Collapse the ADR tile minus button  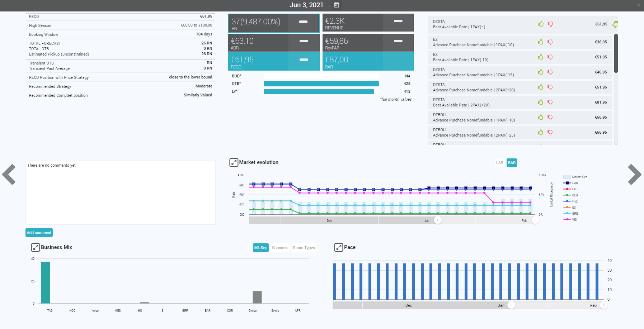pyautogui.click(x=304, y=41)
